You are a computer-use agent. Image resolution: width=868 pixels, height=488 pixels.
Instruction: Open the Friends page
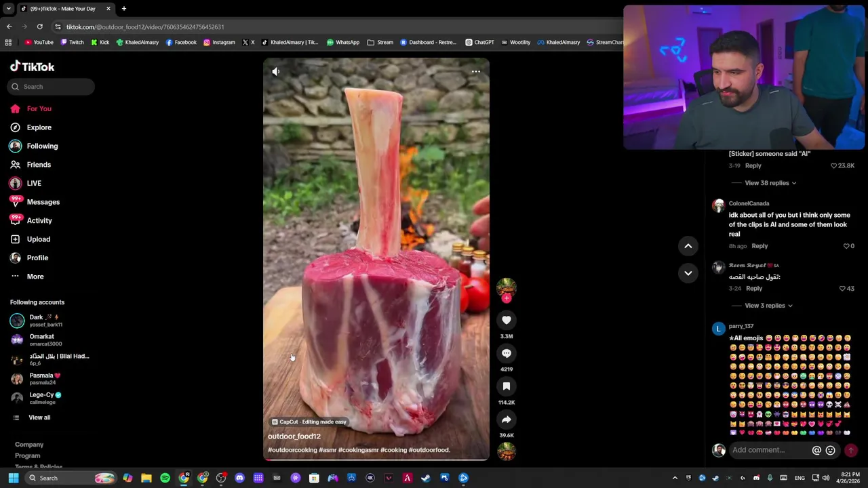click(31, 165)
